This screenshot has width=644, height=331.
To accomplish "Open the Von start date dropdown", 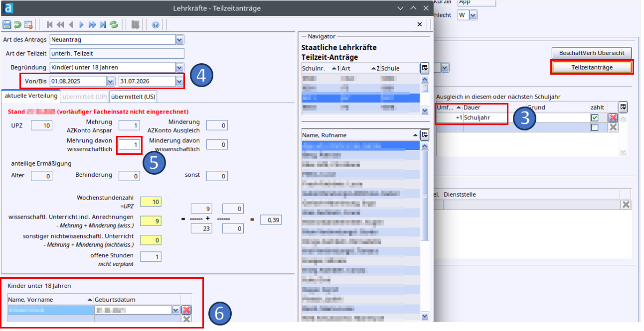I will pyautogui.click(x=110, y=81).
